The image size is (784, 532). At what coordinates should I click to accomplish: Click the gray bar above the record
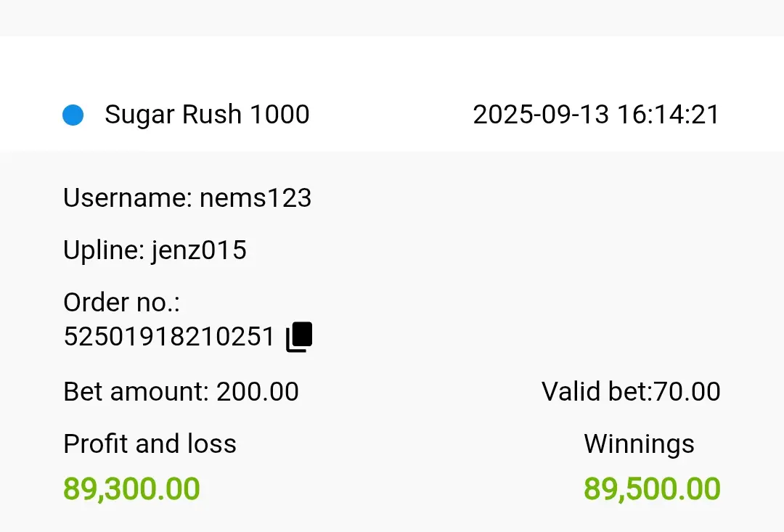(392, 18)
